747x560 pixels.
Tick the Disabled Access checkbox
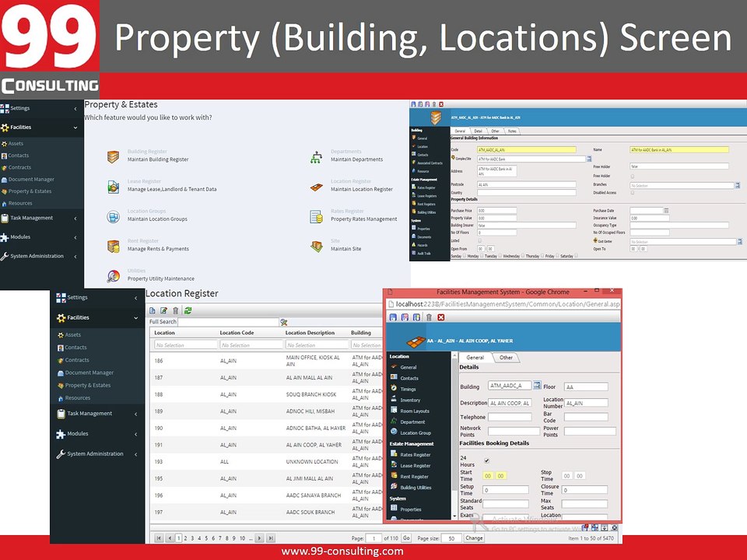[632, 193]
